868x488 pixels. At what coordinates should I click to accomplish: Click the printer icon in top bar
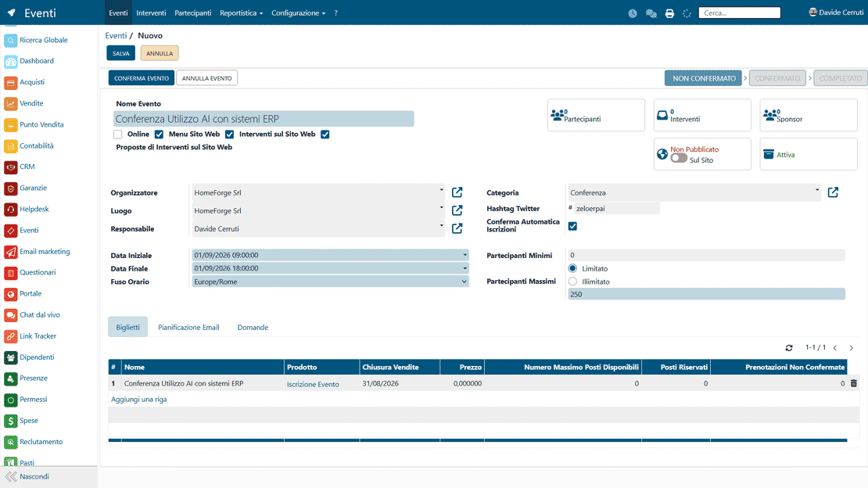[670, 13]
